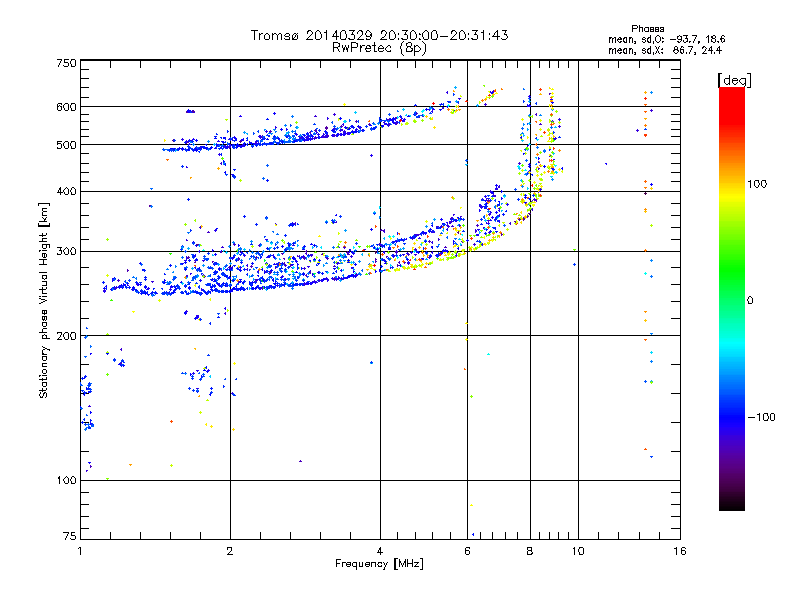Select the "mean, sd,O: -93.7, 18.6" line
Viewport: 800px width, 600px height.
[666, 39]
